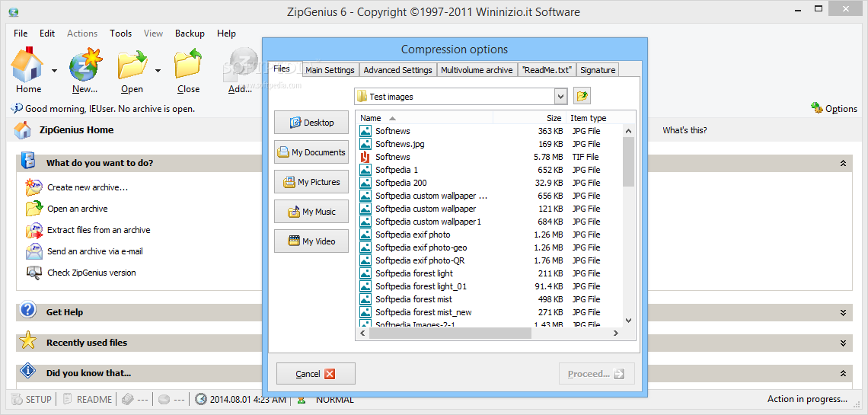Screen dimensions: 868x415
Task: Open the File menu
Action: [21, 34]
